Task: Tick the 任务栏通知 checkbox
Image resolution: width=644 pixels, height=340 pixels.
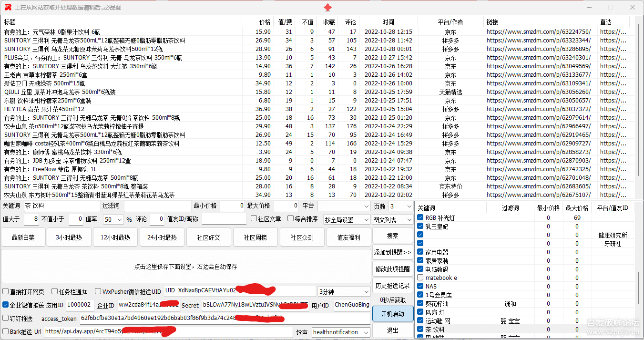Action: (x=55, y=291)
